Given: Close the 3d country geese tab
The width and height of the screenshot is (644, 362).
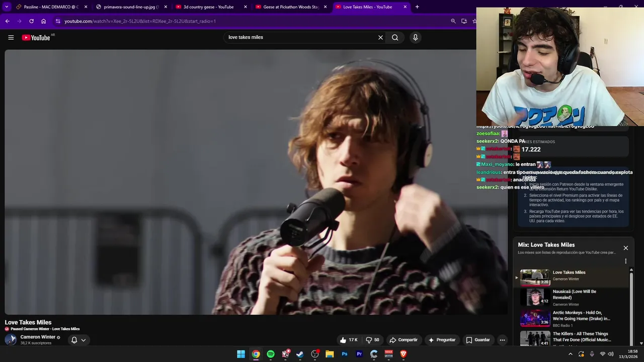Looking at the screenshot, I should pos(246,7).
